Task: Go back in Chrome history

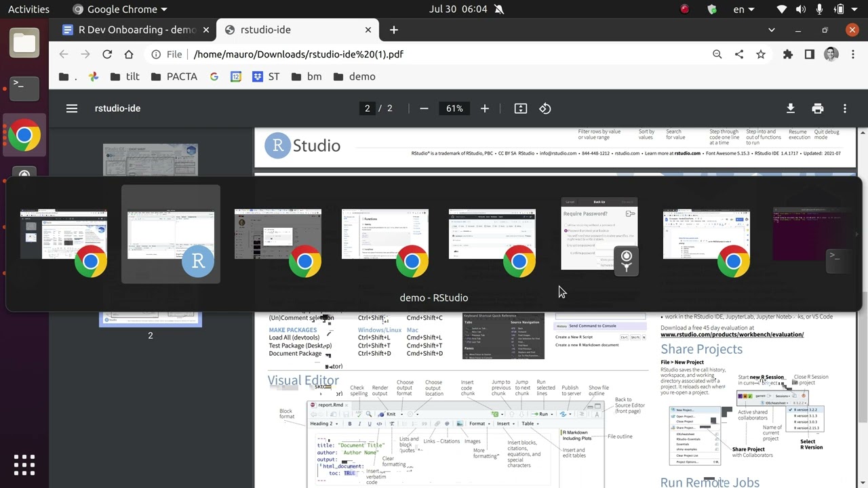Action: pos(64,54)
